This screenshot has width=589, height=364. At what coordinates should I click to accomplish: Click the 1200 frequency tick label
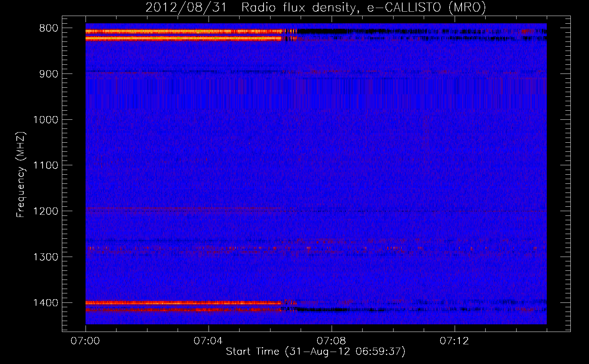coord(46,211)
